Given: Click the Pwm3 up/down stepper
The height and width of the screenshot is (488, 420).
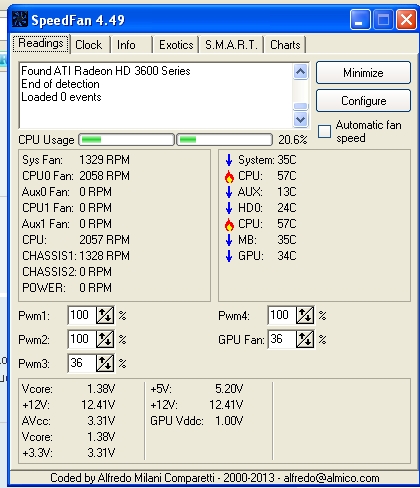Looking at the screenshot, I should [x=105, y=363].
